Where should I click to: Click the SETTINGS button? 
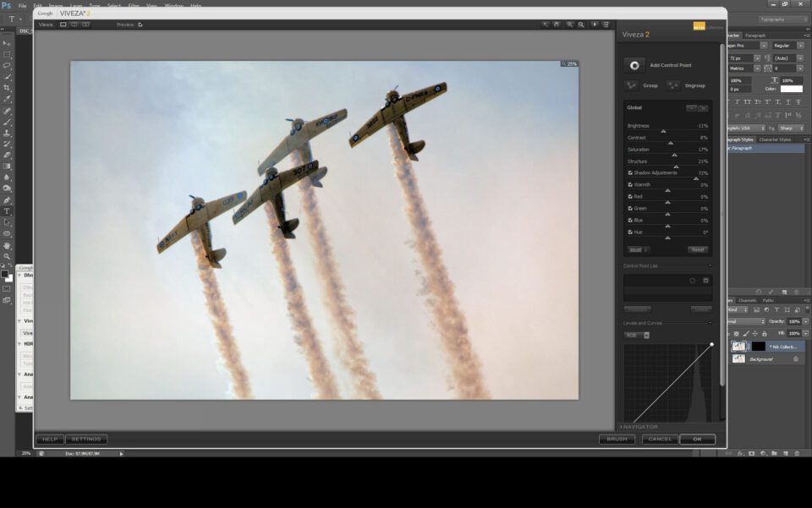[86, 440]
